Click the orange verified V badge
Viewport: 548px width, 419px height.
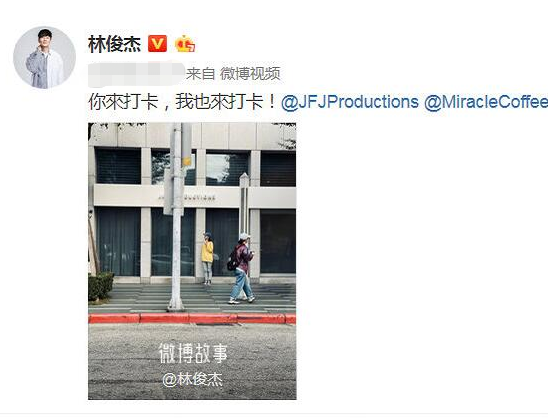point(157,44)
